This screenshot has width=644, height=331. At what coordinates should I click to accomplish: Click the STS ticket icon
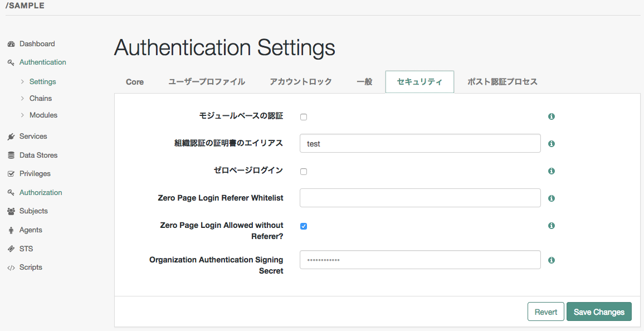pyautogui.click(x=11, y=249)
